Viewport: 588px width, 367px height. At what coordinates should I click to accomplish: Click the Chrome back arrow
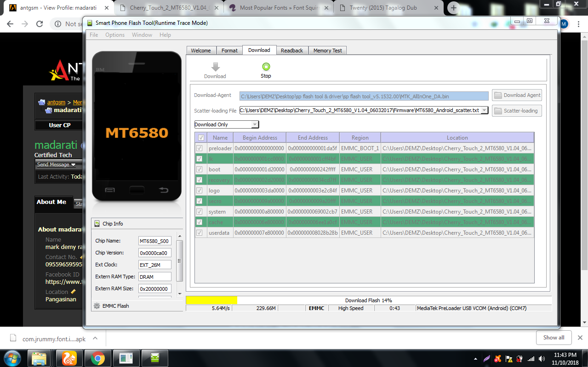point(11,24)
